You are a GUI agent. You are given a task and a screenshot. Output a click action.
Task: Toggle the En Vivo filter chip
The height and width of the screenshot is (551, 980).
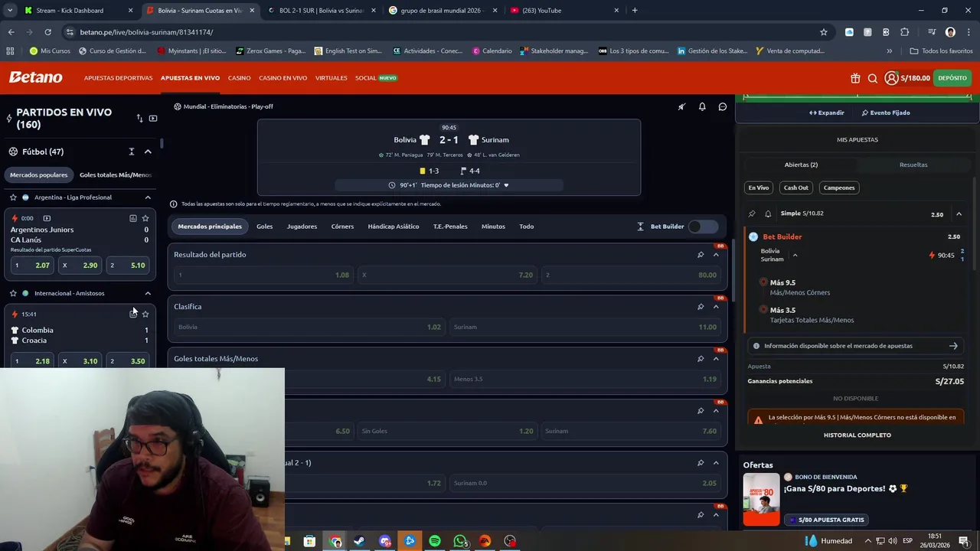[759, 187]
